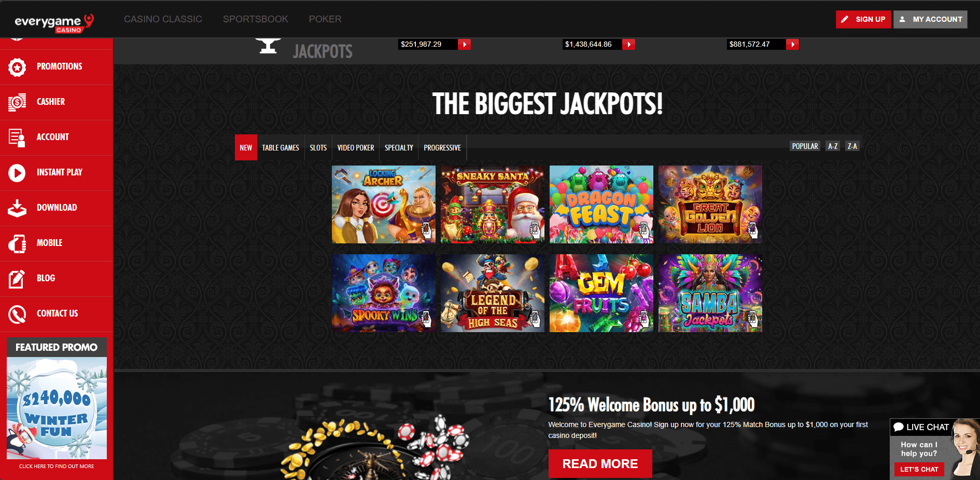Sort games A-Z
The image size is (980, 480).
coord(833,146)
